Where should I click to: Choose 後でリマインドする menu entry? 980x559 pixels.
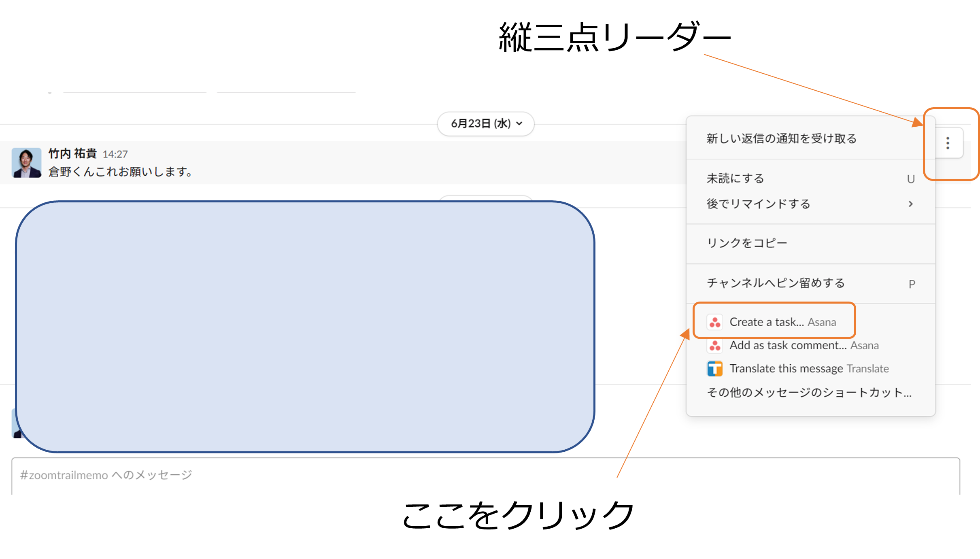point(811,204)
